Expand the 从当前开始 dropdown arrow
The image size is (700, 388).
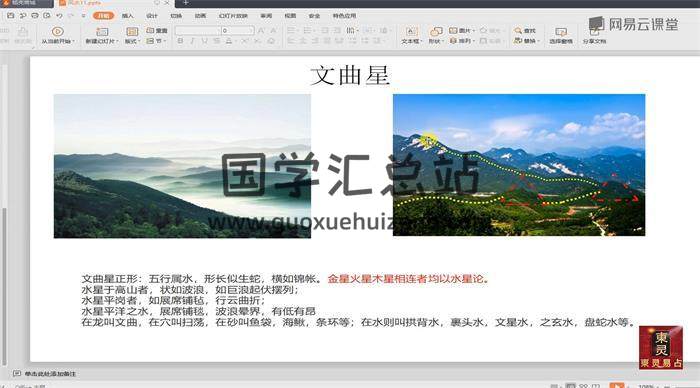click(x=73, y=42)
